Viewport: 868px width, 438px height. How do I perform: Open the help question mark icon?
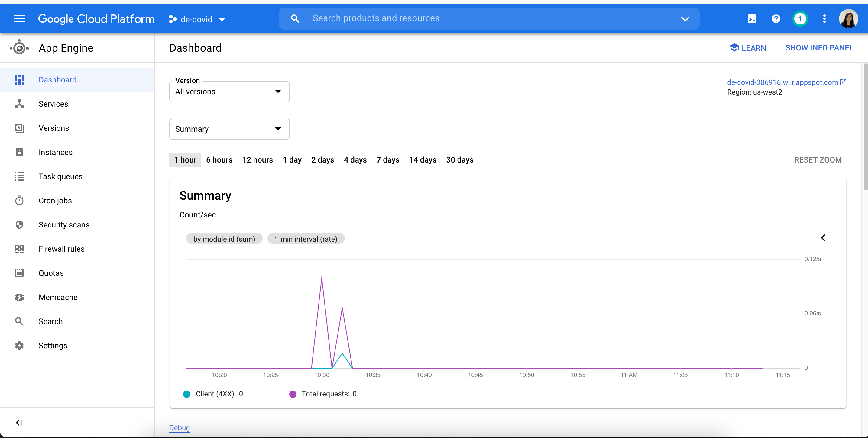[x=776, y=19]
